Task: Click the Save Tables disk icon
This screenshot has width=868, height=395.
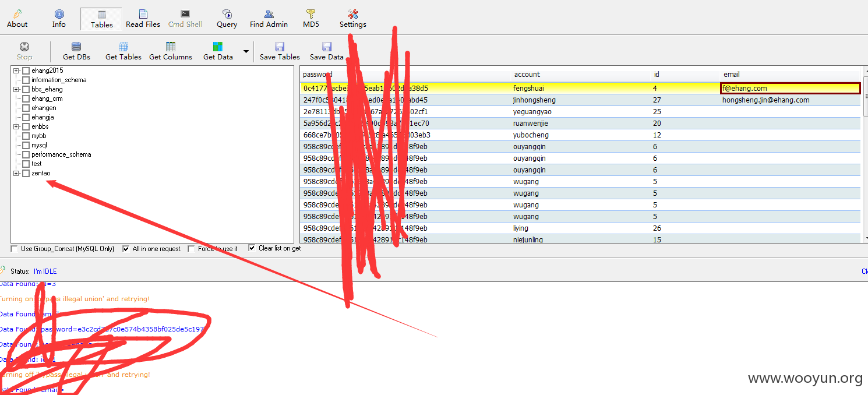Action: (280, 47)
